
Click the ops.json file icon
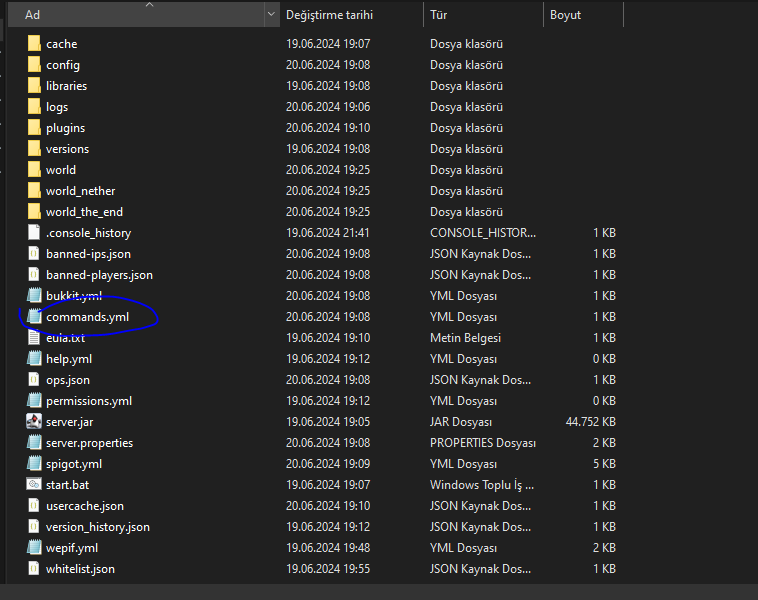[34, 380]
